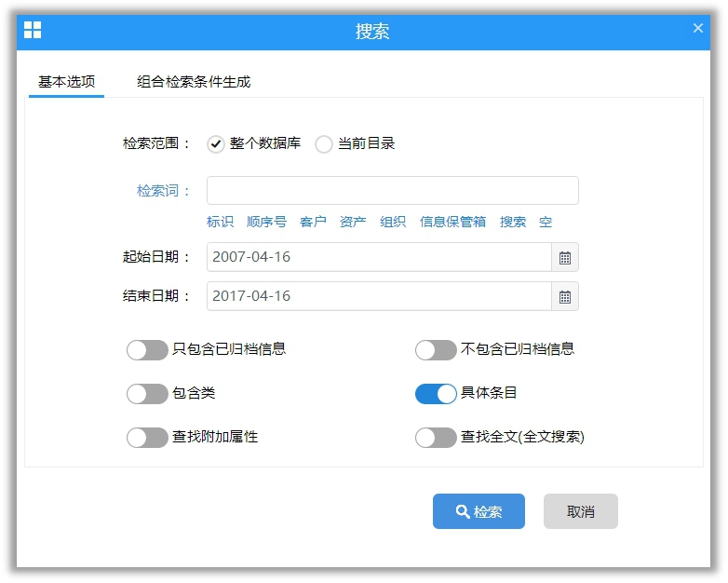Select the 基本选项 tab
The width and height of the screenshot is (728, 583).
[66, 82]
